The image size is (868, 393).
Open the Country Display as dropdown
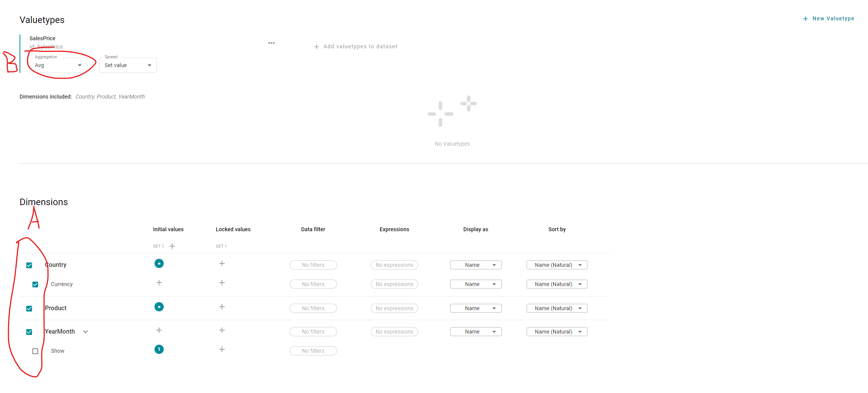coord(476,265)
